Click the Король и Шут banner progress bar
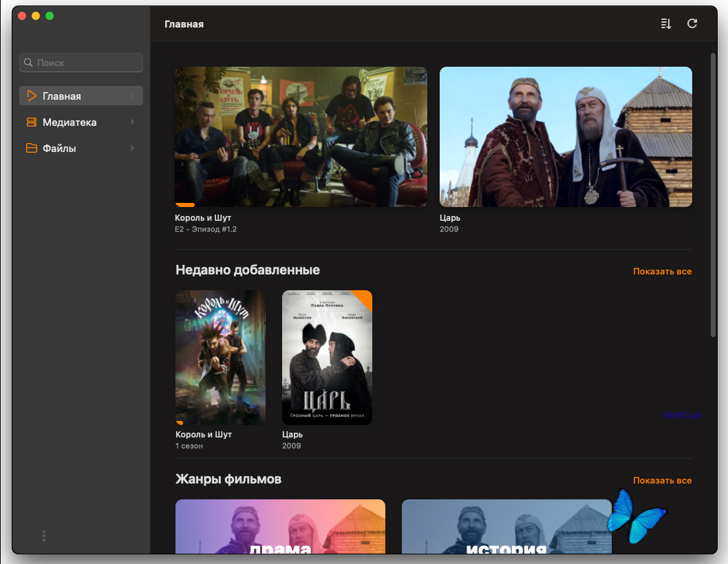 pyautogui.click(x=185, y=205)
